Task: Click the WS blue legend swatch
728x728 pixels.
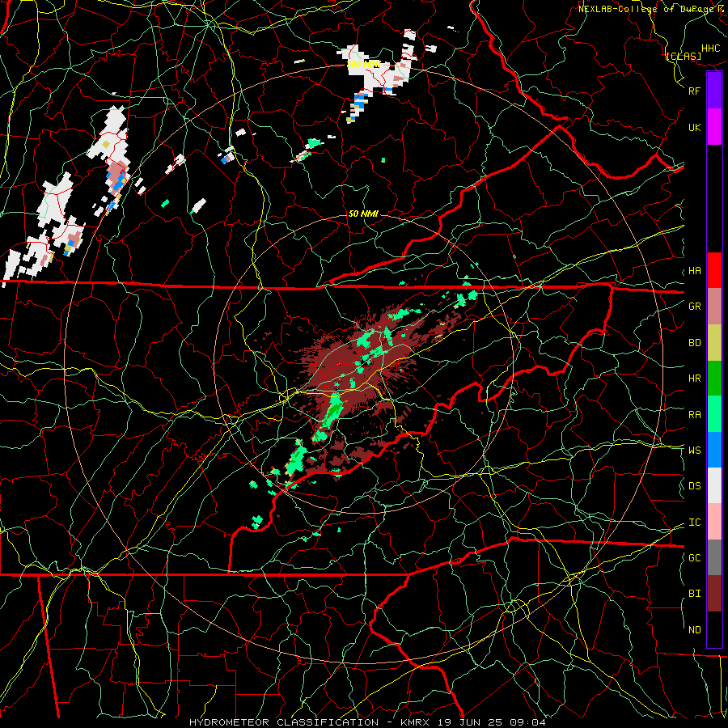Action: pos(714,450)
